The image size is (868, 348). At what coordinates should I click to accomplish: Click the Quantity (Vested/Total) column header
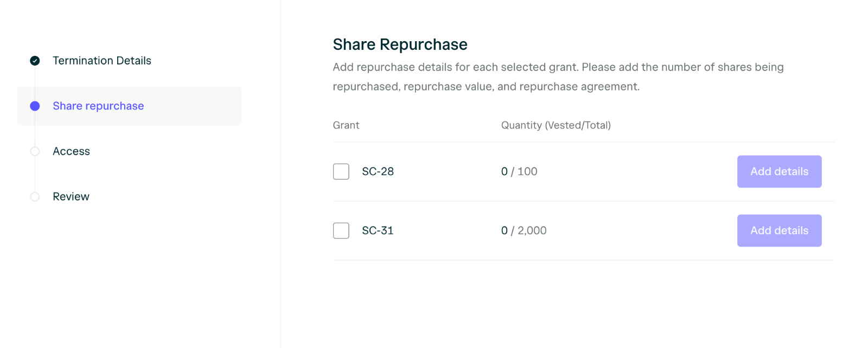(x=556, y=125)
